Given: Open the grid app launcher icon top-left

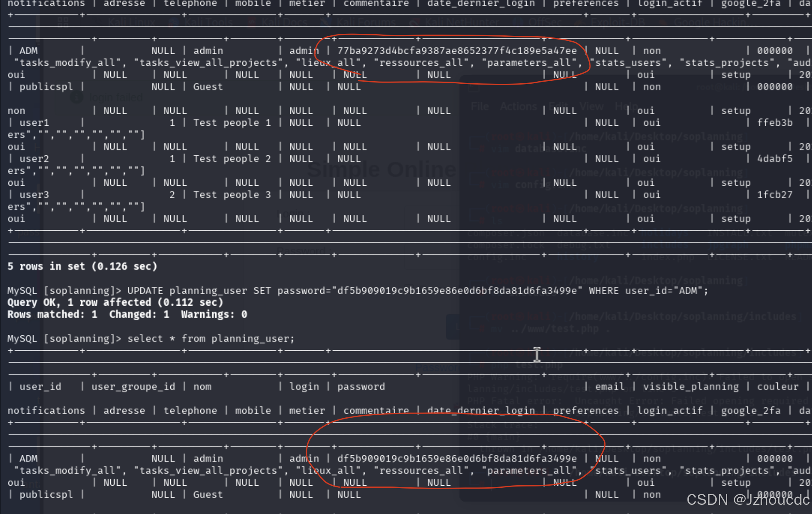Looking at the screenshot, I should tap(63, 21).
